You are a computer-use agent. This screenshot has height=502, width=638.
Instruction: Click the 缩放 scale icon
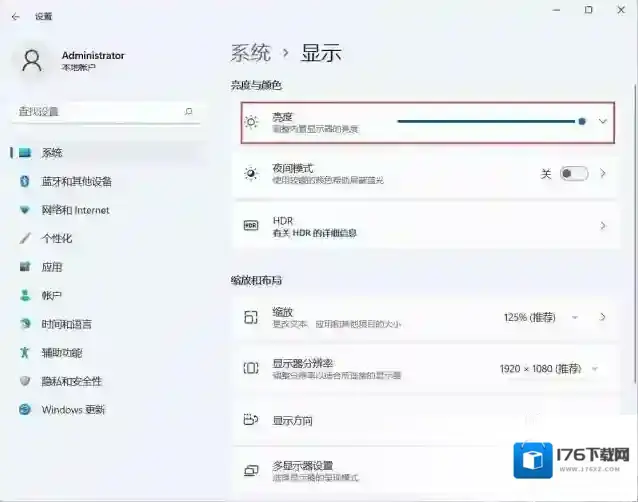pyautogui.click(x=251, y=317)
